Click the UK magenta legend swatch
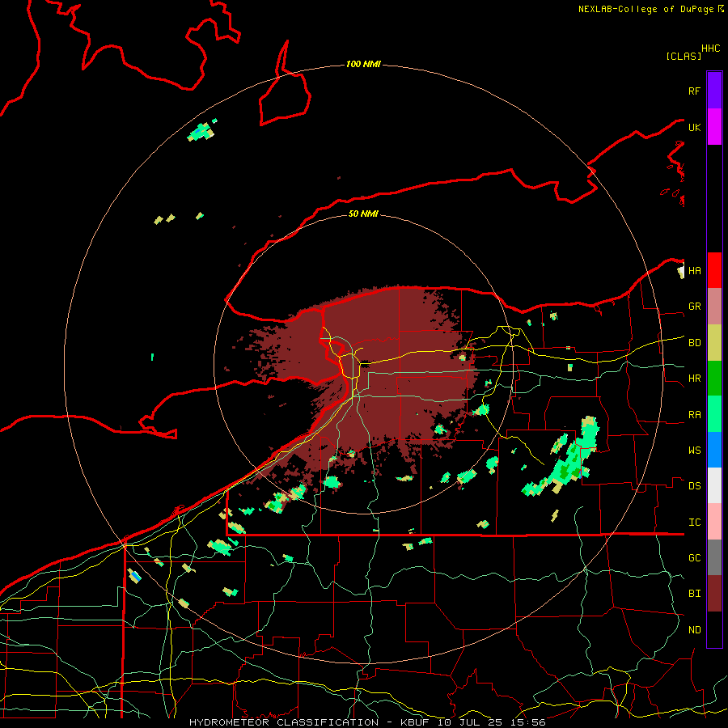 (714, 127)
